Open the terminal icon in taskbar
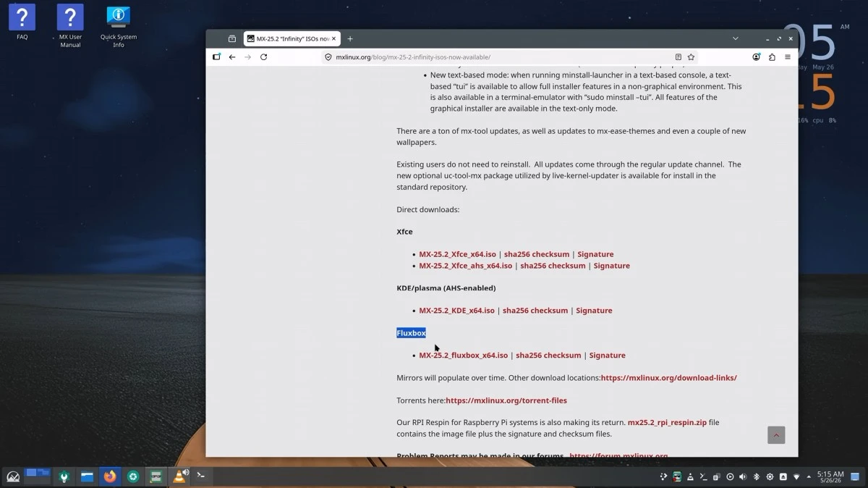This screenshot has width=868, height=488. (x=202, y=476)
